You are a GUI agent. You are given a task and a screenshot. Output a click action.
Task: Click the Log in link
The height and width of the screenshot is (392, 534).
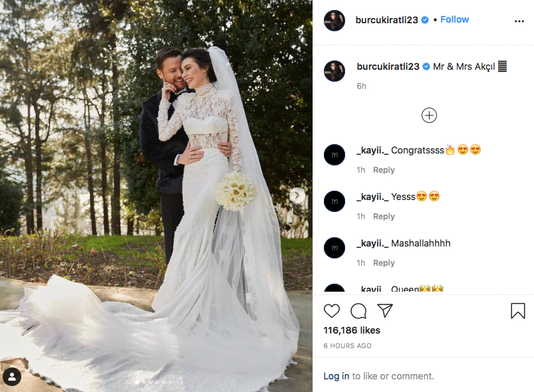pyautogui.click(x=336, y=376)
